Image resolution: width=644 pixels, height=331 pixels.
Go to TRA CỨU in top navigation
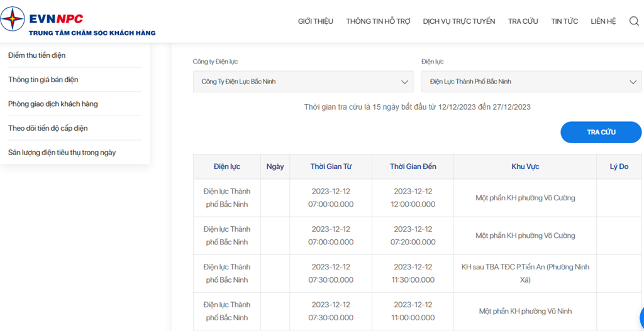pos(523,21)
